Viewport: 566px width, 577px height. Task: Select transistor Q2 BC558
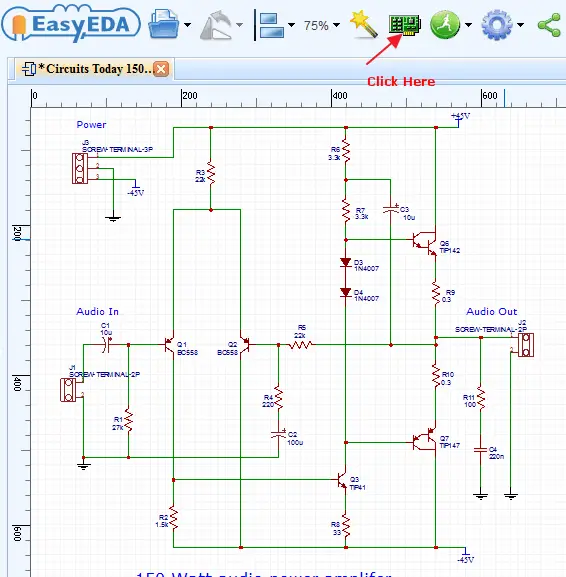click(246, 345)
